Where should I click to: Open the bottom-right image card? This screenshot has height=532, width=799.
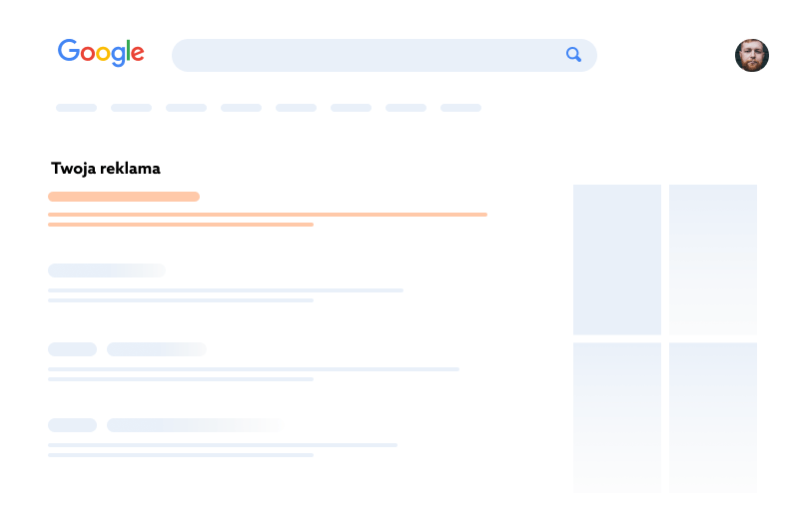(713, 417)
